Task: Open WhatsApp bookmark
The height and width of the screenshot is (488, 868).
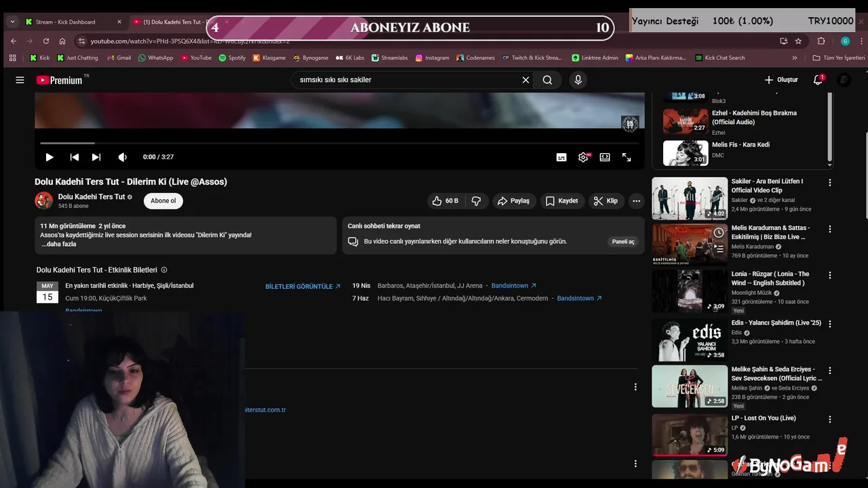Action: point(155,58)
